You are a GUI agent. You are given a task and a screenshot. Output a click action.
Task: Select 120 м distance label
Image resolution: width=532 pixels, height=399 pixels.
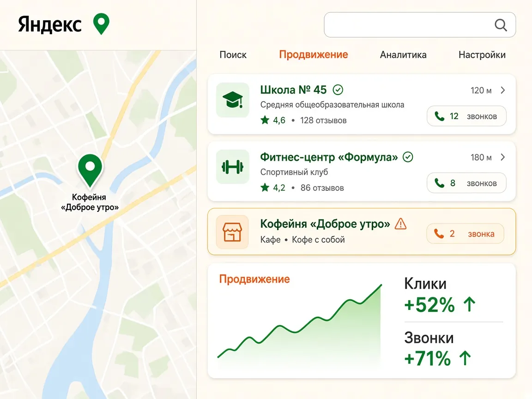pyautogui.click(x=481, y=91)
